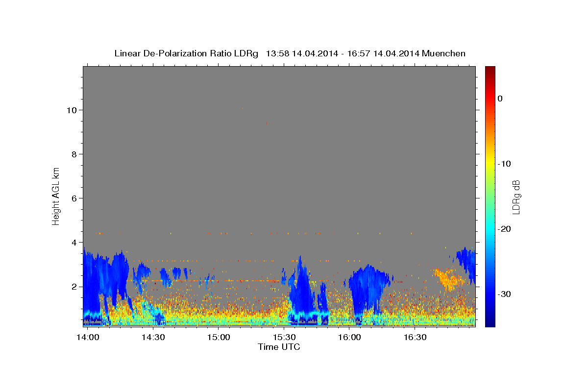
Task: Click the colorbar value label -30
Action: pyautogui.click(x=505, y=294)
